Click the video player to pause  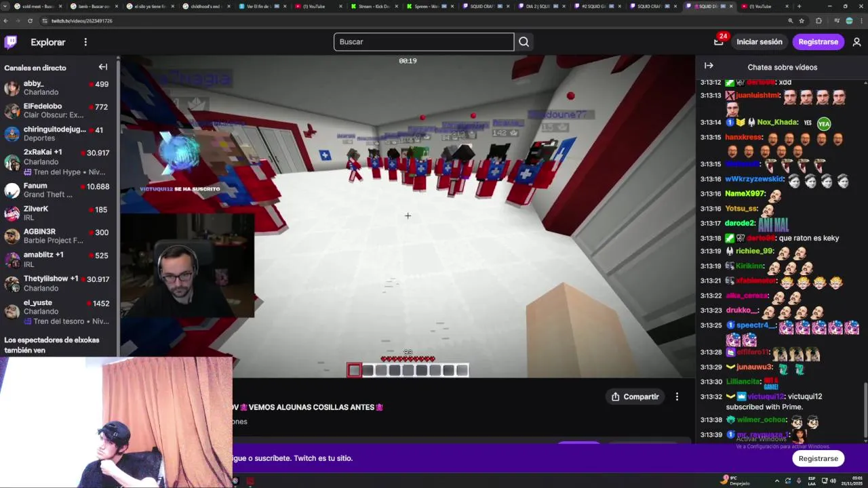pyautogui.click(x=408, y=216)
